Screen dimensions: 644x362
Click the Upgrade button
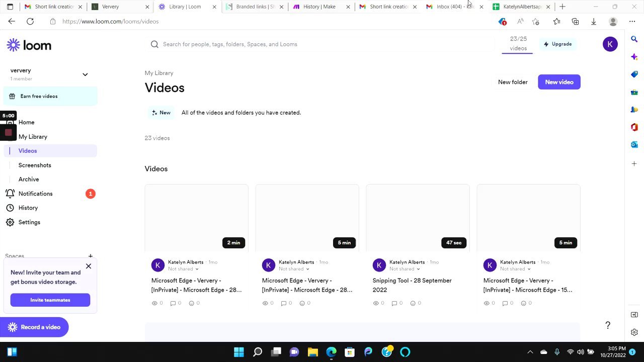click(557, 44)
